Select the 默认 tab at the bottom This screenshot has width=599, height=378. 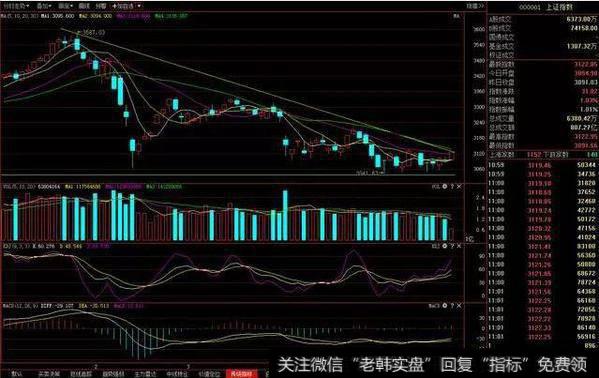(x=16, y=374)
